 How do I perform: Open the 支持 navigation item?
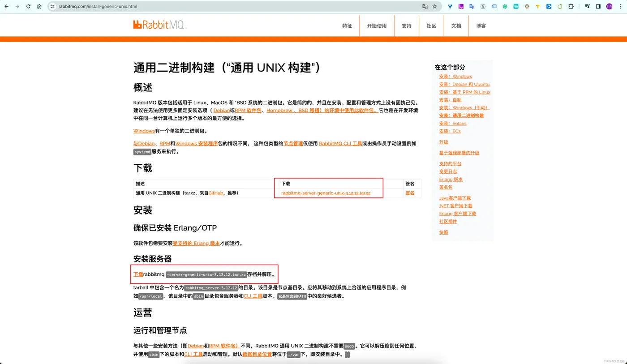tap(407, 26)
